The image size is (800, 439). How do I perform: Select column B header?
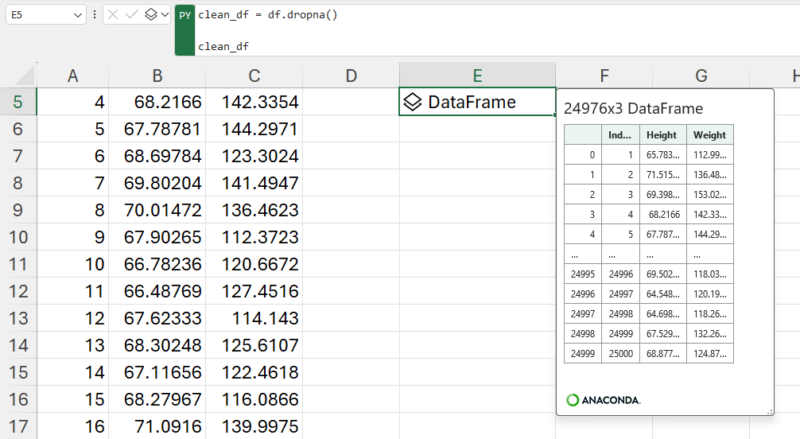pyautogui.click(x=156, y=75)
